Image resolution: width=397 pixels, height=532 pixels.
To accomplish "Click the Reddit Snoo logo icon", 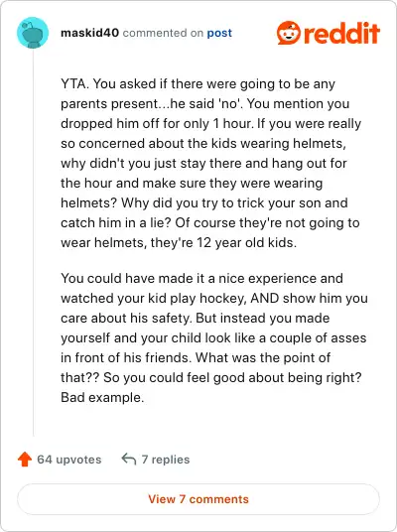I will point(289,33).
